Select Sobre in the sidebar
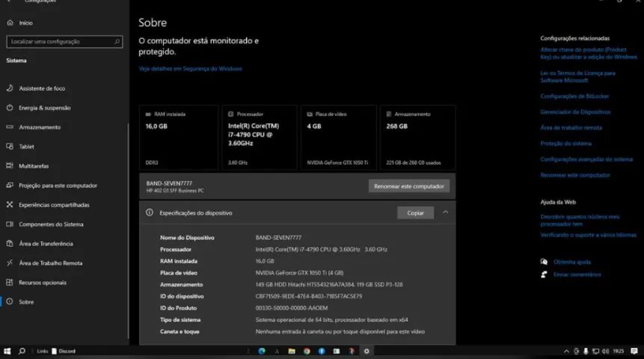 tap(26, 302)
